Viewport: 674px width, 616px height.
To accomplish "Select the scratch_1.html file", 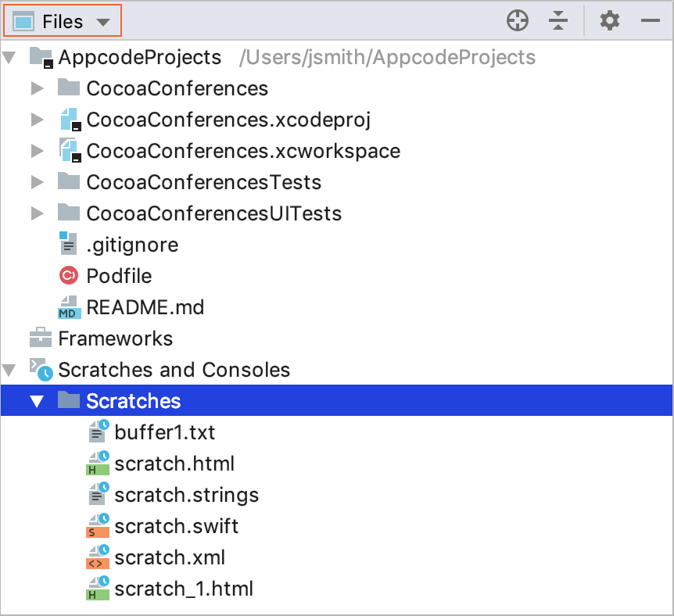I will (x=184, y=589).
